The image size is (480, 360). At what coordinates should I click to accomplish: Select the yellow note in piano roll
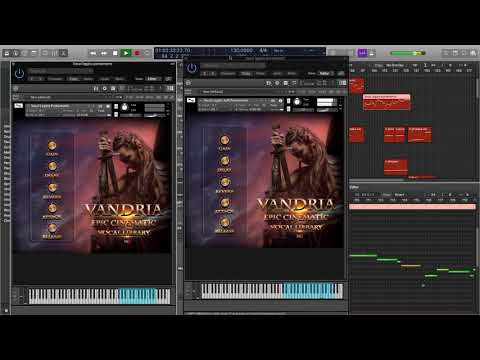[411, 266]
